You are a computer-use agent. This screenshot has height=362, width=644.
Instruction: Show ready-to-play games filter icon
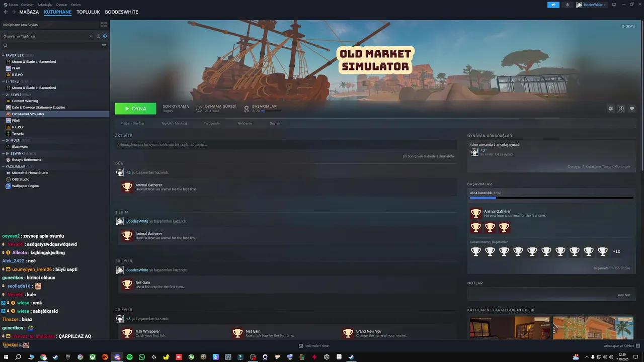point(105,36)
